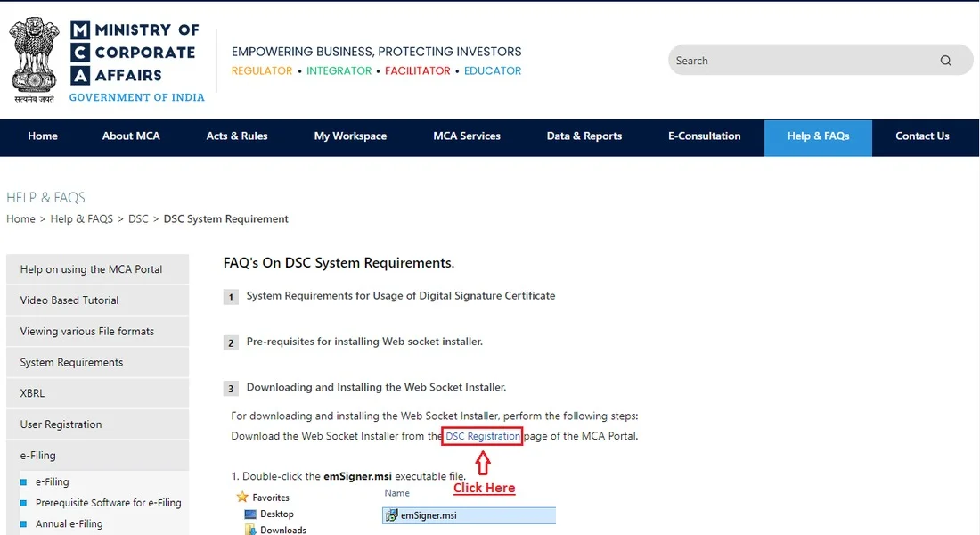Open the My Workspace menu
This screenshot has width=980, height=535.
click(x=351, y=136)
